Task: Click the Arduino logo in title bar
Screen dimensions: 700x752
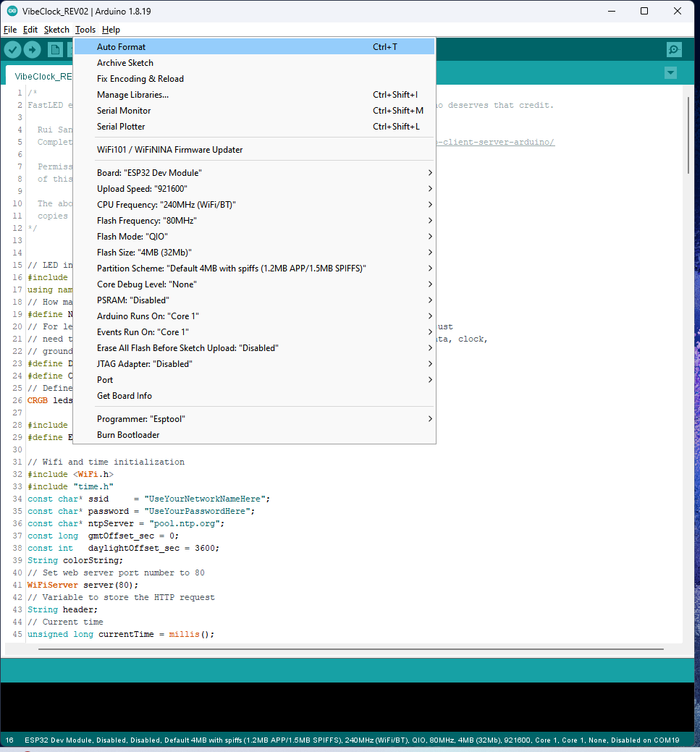Action: point(12,11)
